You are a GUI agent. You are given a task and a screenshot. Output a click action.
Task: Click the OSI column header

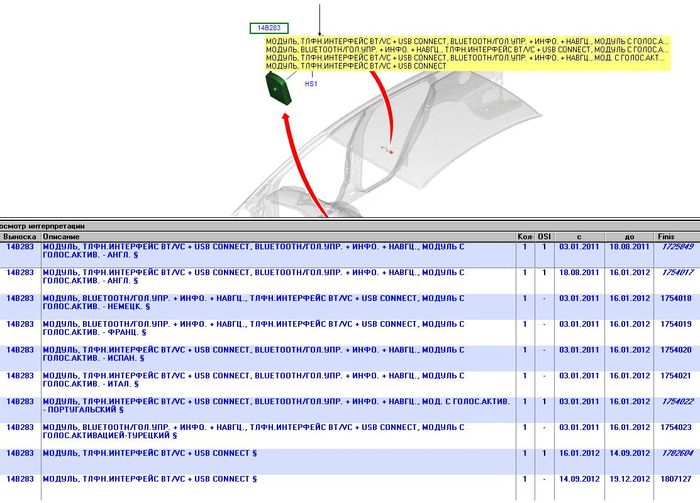point(544,237)
